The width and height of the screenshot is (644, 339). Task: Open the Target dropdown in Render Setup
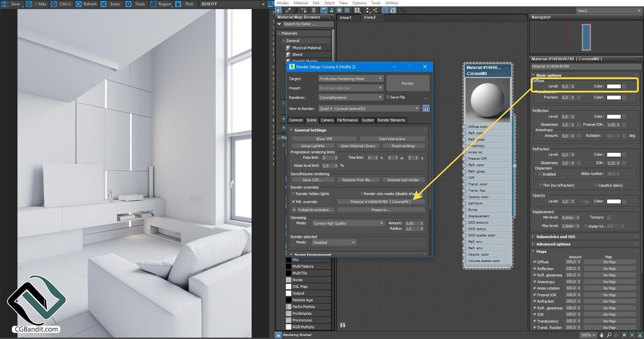pyautogui.click(x=350, y=78)
